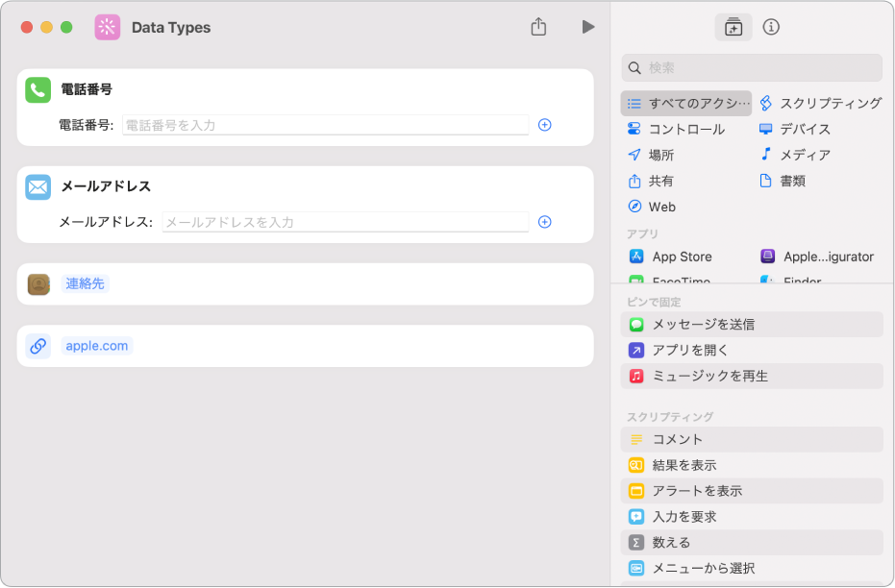The image size is (895, 588).
Task: Choose コメント scripting action
Action: (x=752, y=440)
